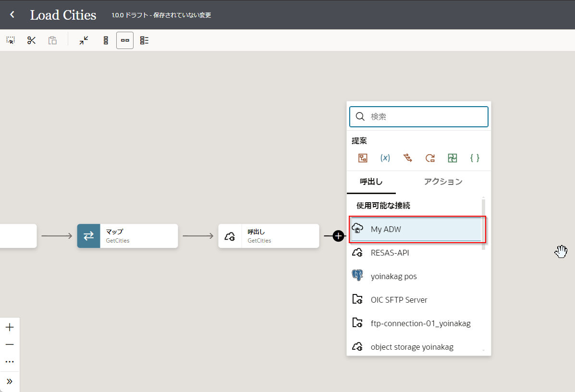Pick the loop arrow suggestion icon
This screenshot has height=392, width=575.
(x=430, y=158)
